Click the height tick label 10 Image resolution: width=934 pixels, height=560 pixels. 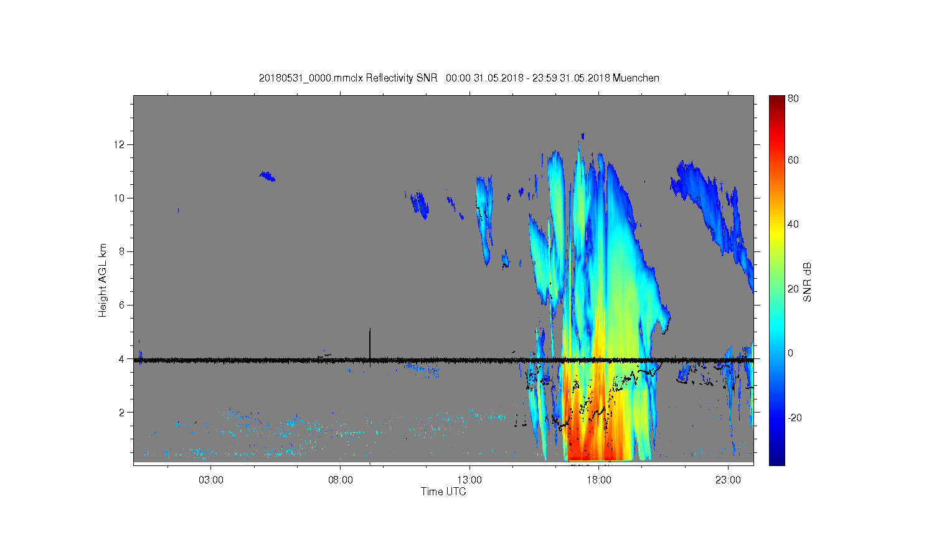(120, 198)
